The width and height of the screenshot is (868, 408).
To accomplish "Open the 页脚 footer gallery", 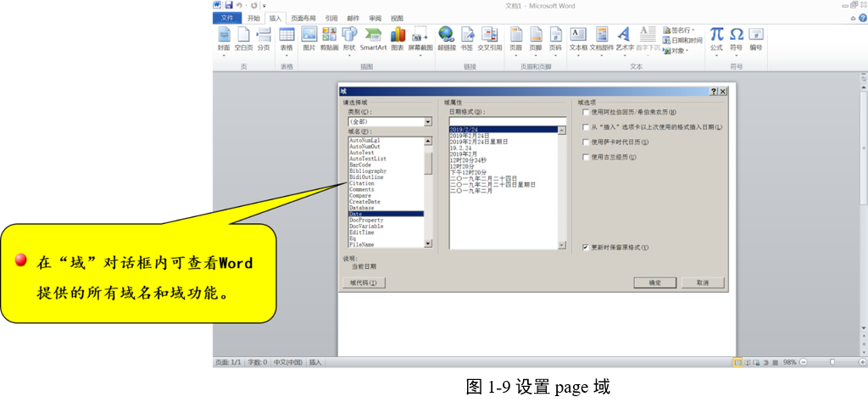I will click(x=536, y=42).
